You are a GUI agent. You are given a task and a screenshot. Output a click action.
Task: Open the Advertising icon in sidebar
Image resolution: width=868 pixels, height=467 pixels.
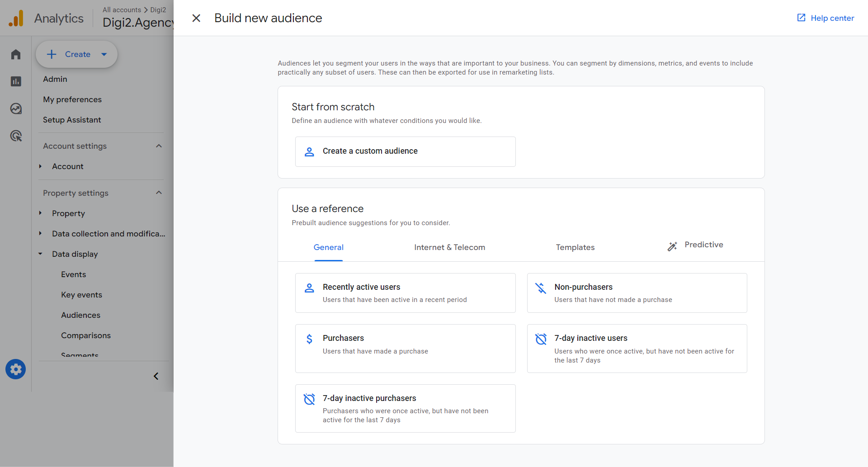(x=16, y=136)
